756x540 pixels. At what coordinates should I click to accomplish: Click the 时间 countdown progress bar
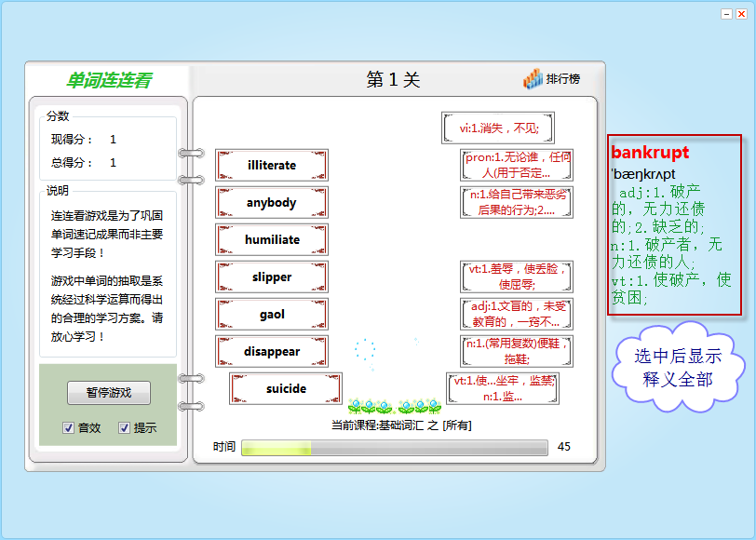point(394,448)
